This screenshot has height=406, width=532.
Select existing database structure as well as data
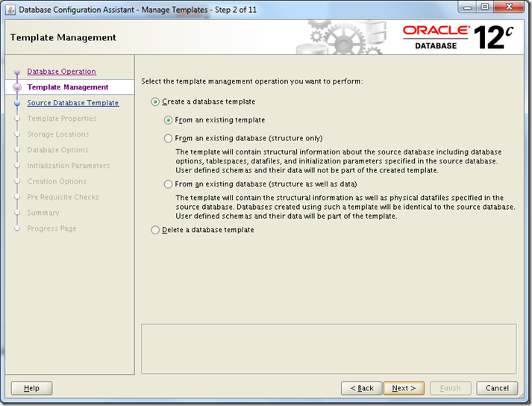(x=260, y=184)
